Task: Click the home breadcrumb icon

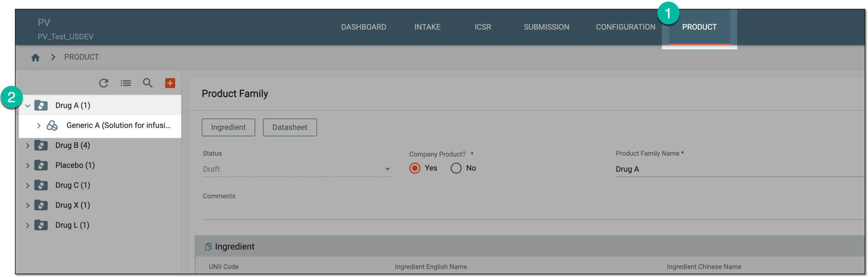Action: point(35,57)
